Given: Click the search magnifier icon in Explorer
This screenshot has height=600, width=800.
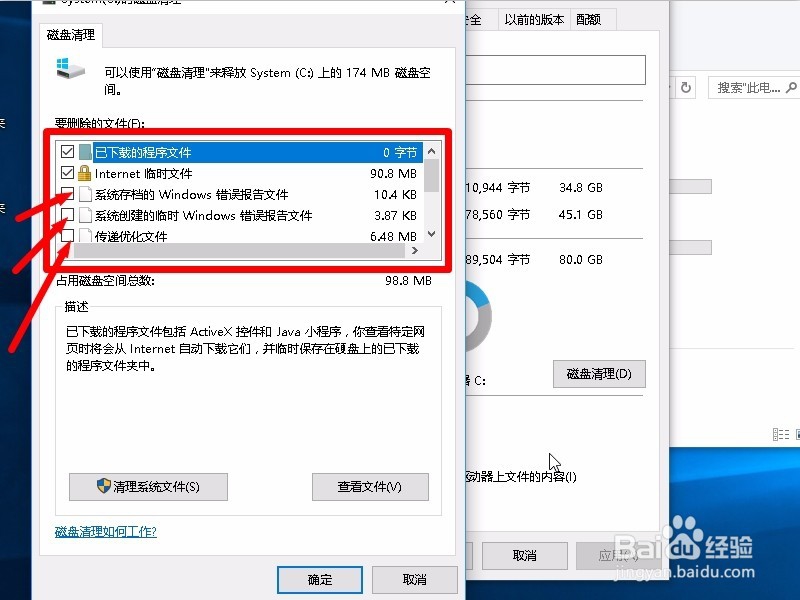Looking at the screenshot, I should click(791, 88).
